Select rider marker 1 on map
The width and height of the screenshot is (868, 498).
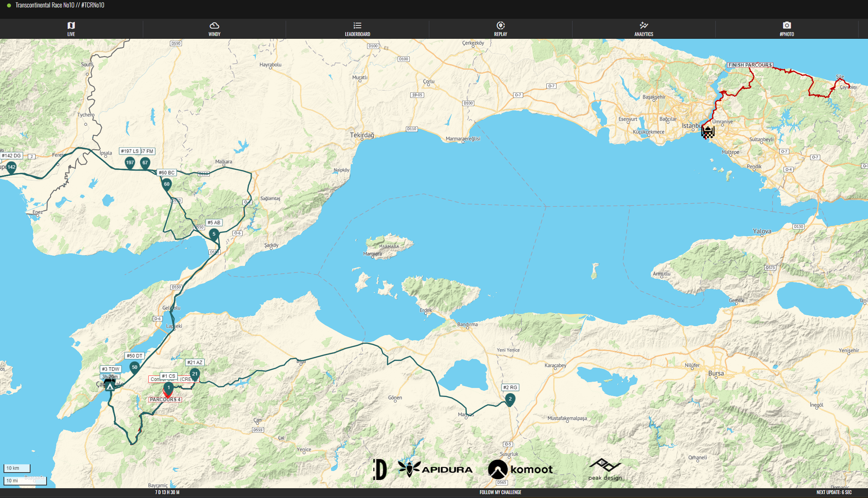pyautogui.click(x=169, y=388)
